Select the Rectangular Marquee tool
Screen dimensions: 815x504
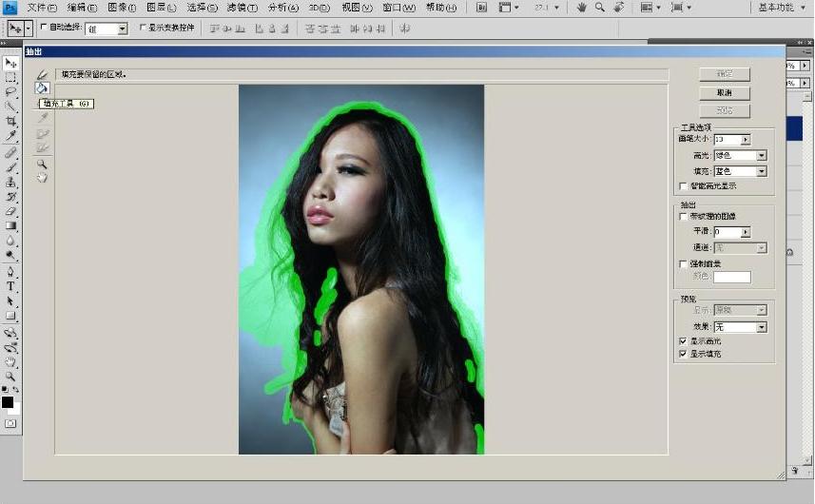click(x=10, y=78)
